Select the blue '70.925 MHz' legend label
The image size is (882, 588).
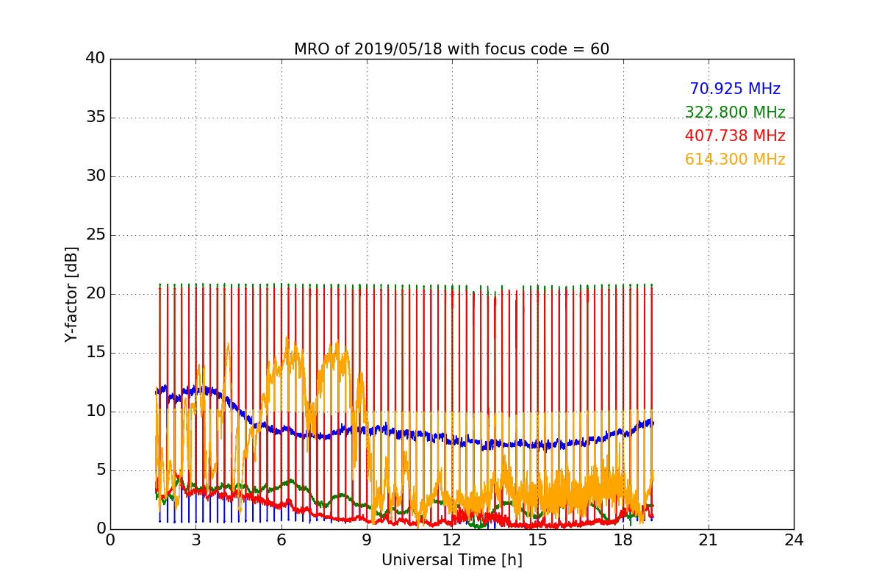coord(735,89)
